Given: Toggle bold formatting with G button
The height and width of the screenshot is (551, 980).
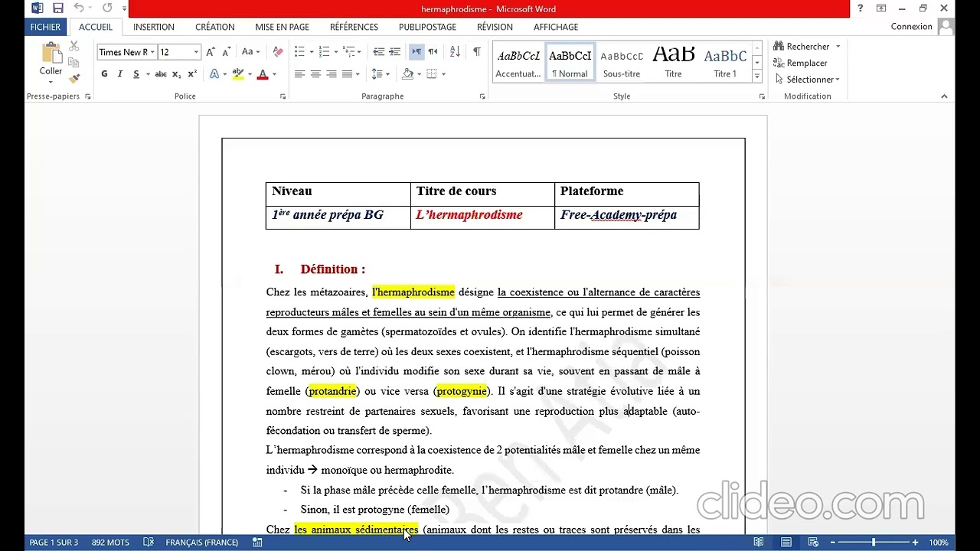Looking at the screenshot, I should [104, 74].
